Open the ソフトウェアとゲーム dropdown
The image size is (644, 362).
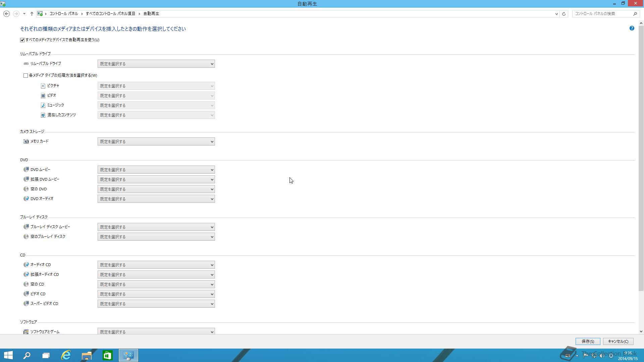pyautogui.click(x=156, y=331)
